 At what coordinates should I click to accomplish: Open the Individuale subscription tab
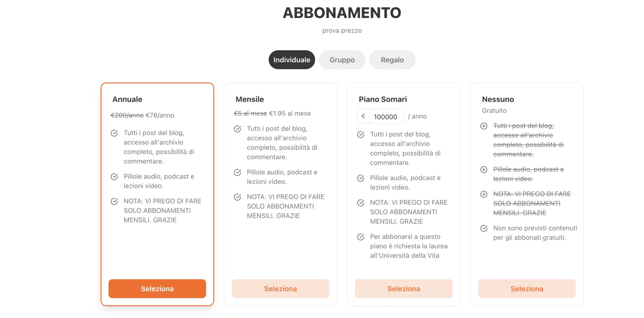[x=291, y=60]
